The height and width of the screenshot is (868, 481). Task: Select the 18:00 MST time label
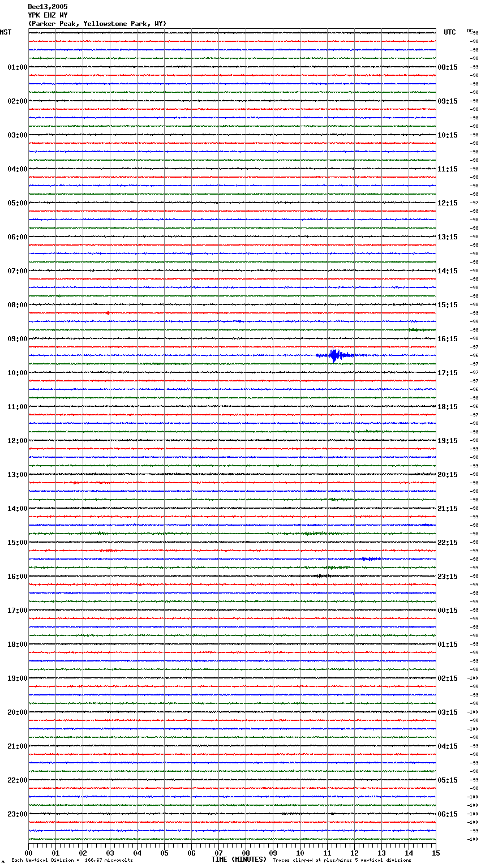click(x=17, y=644)
